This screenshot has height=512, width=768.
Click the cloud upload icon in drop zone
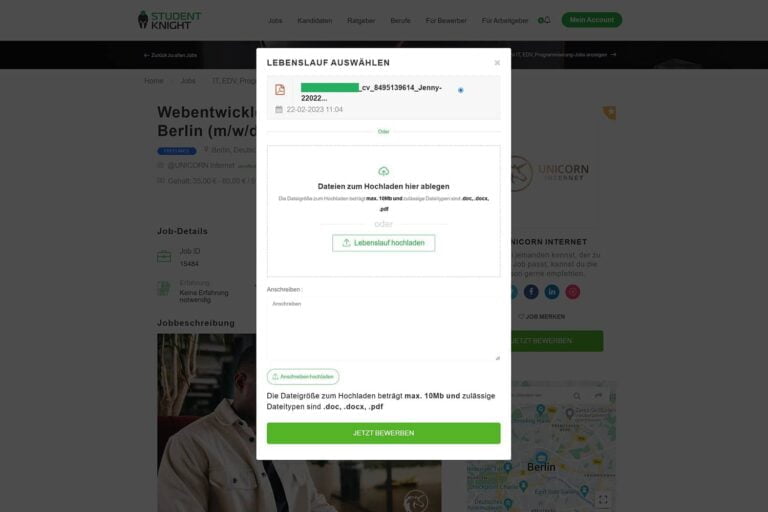pyautogui.click(x=384, y=171)
